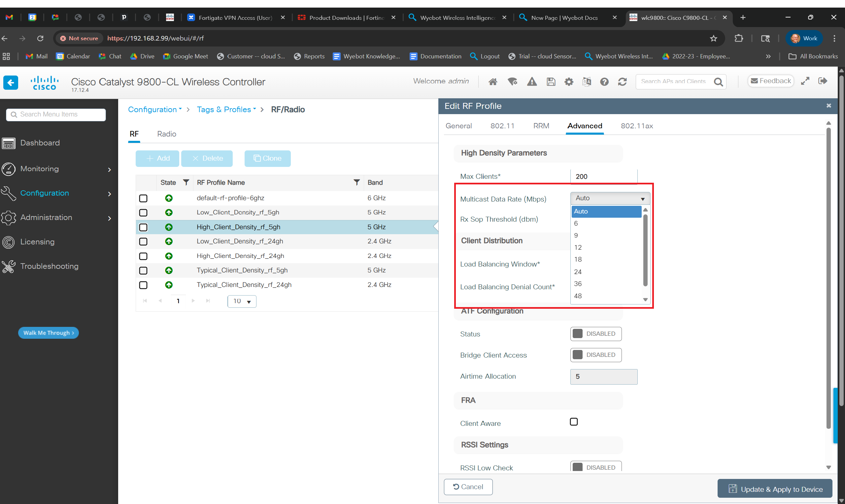Image resolution: width=845 pixels, height=504 pixels.
Task: Open the alerts warning triangle icon
Action: [x=532, y=81]
